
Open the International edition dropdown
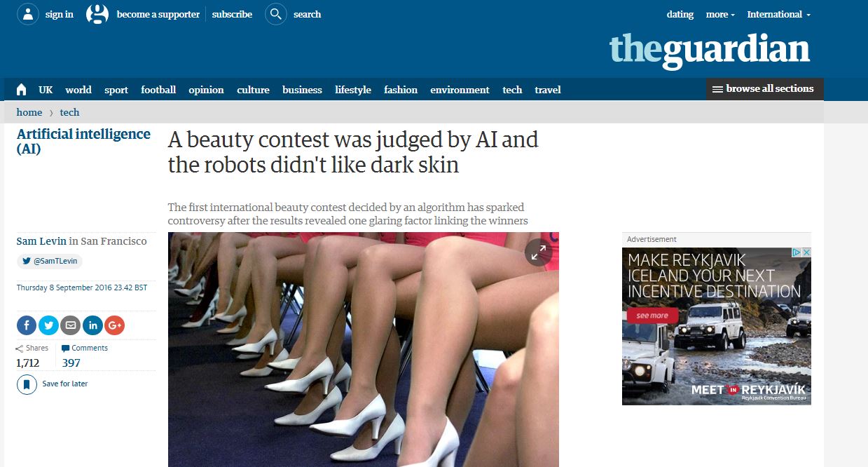(x=778, y=14)
